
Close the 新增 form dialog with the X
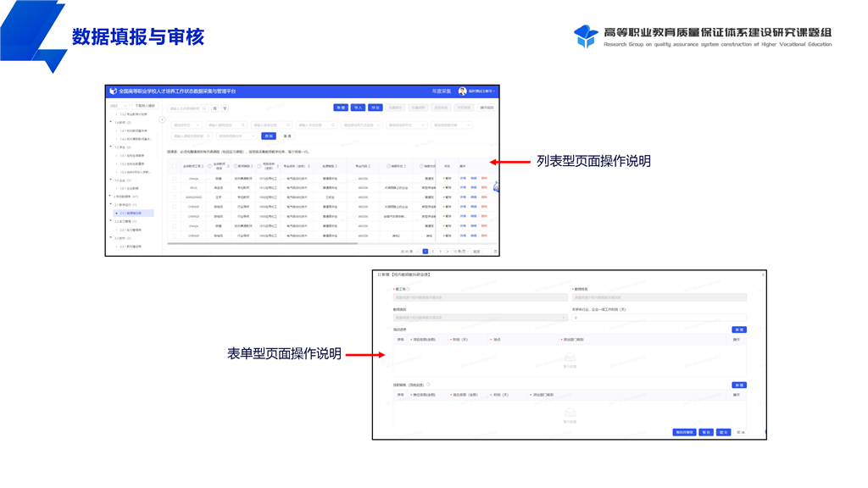(763, 274)
